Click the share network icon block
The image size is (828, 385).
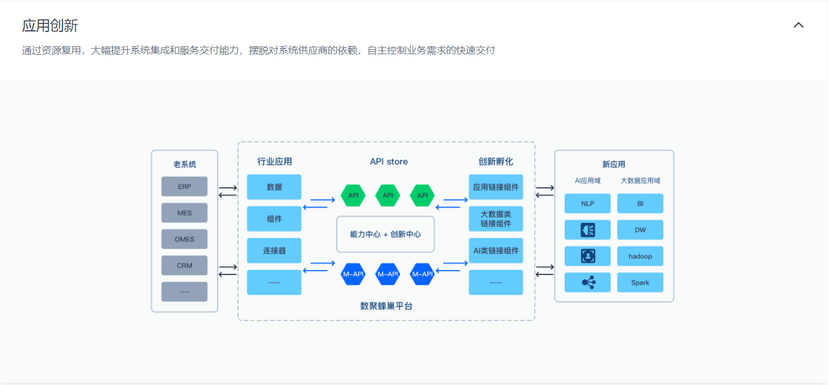[x=587, y=283]
